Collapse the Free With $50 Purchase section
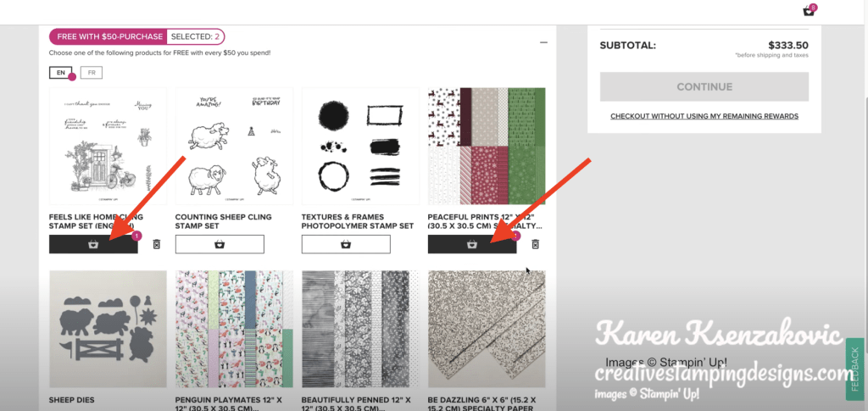The height and width of the screenshot is (411, 868). (x=543, y=42)
